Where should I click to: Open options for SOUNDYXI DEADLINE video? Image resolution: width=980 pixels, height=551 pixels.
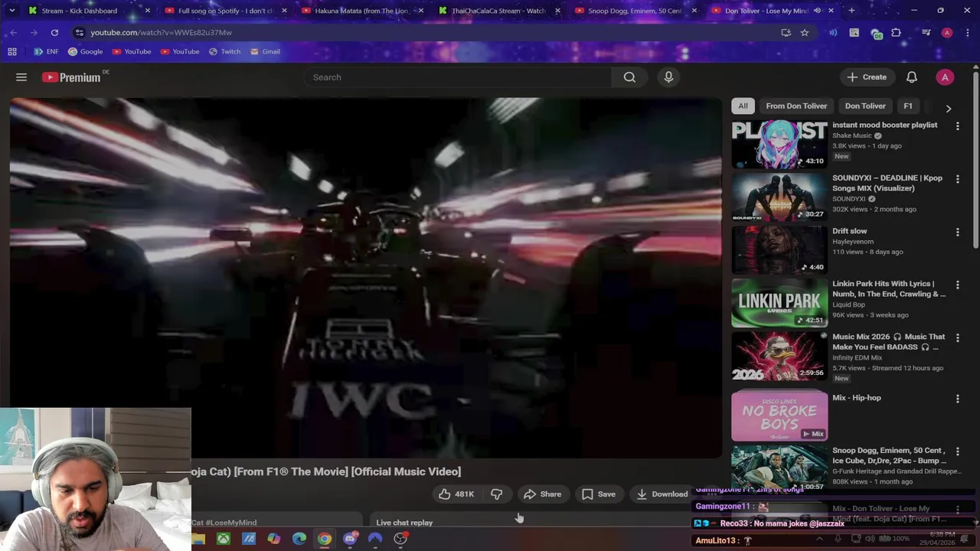pos(957,178)
